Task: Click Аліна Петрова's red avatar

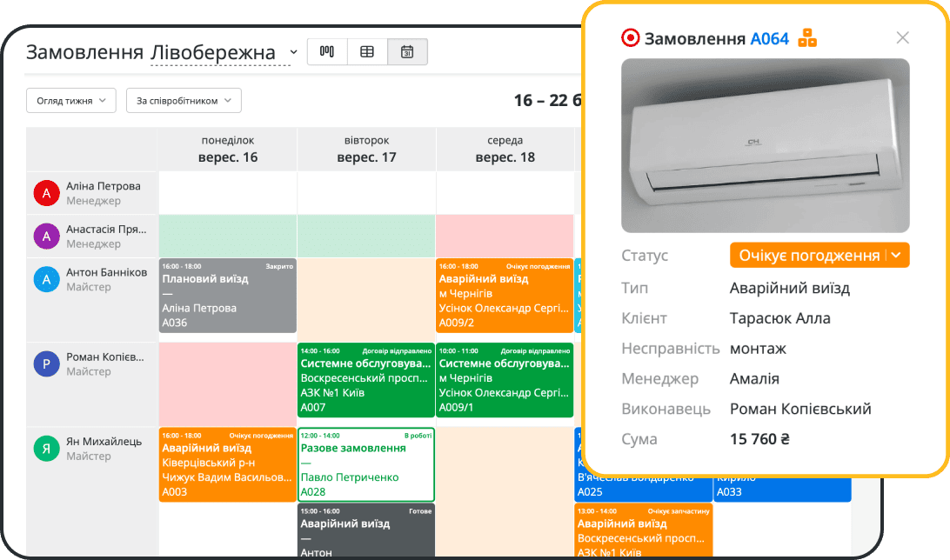Action: tap(46, 193)
